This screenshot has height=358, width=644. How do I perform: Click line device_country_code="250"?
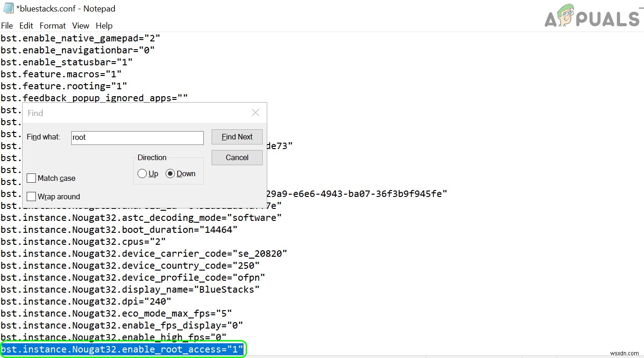point(130,266)
